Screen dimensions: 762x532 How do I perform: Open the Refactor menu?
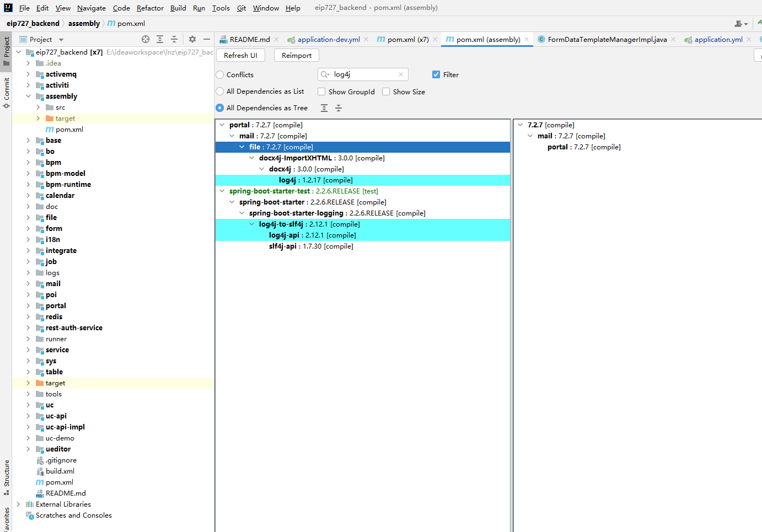(150, 8)
